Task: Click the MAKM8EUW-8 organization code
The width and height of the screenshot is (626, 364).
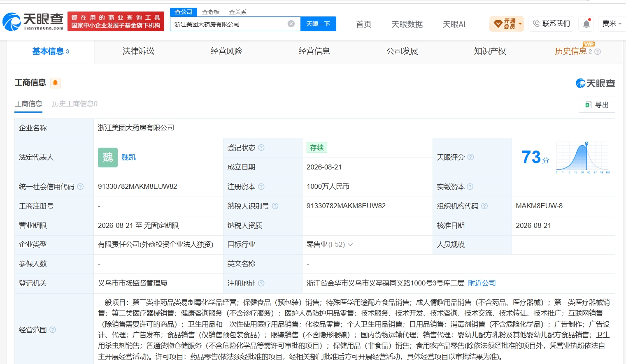Action: coord(539,206)
